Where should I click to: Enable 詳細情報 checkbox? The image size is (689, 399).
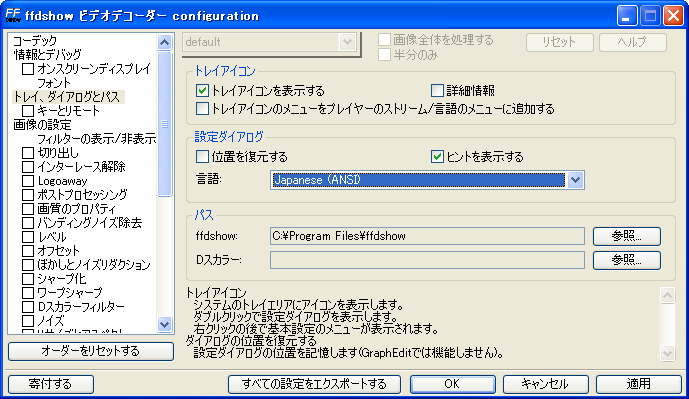pos(437,91)
